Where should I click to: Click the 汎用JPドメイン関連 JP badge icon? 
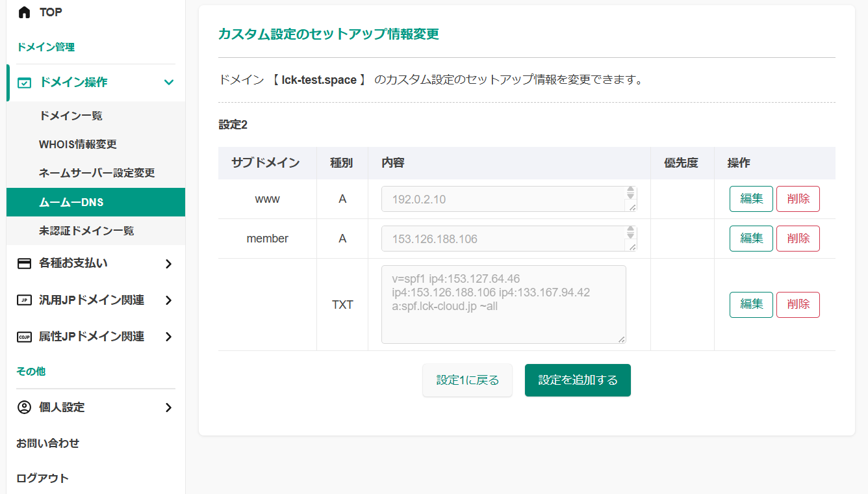tap(24, 300)
